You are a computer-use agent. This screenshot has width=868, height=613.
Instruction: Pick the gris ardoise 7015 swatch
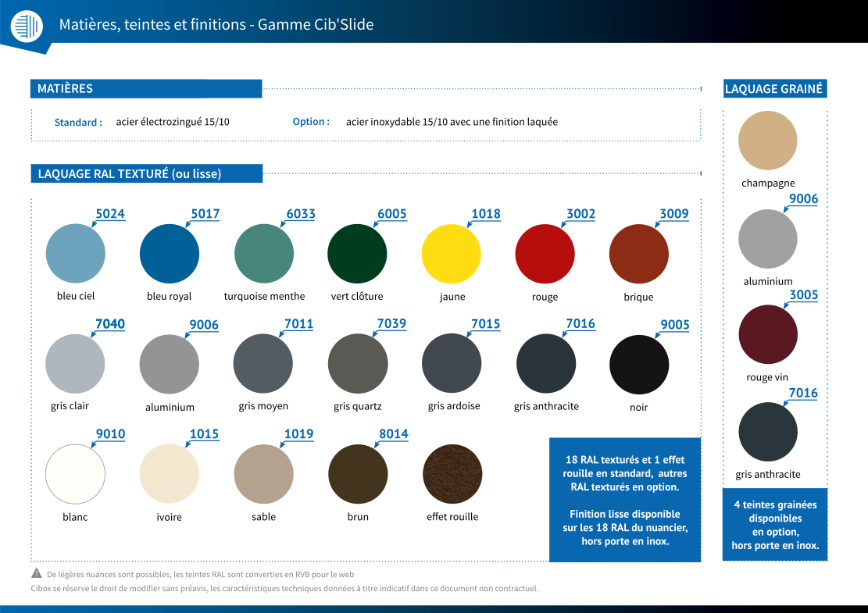pos(452,363)
